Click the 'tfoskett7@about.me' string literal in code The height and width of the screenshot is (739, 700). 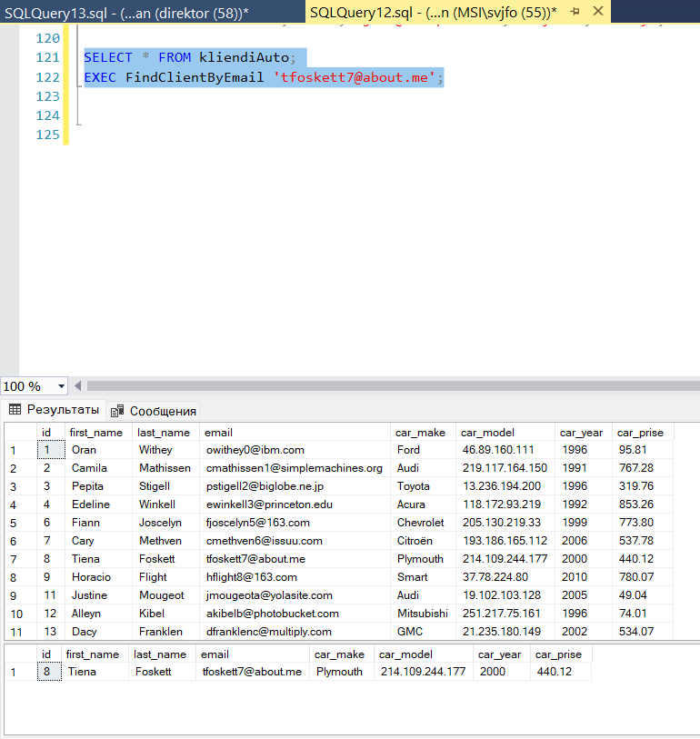pos(354,77)
